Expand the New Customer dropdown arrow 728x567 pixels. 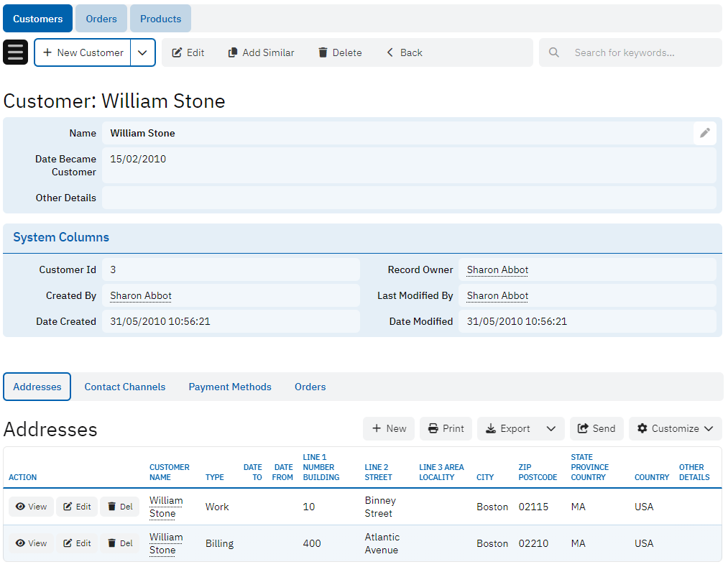click(142, 52)
